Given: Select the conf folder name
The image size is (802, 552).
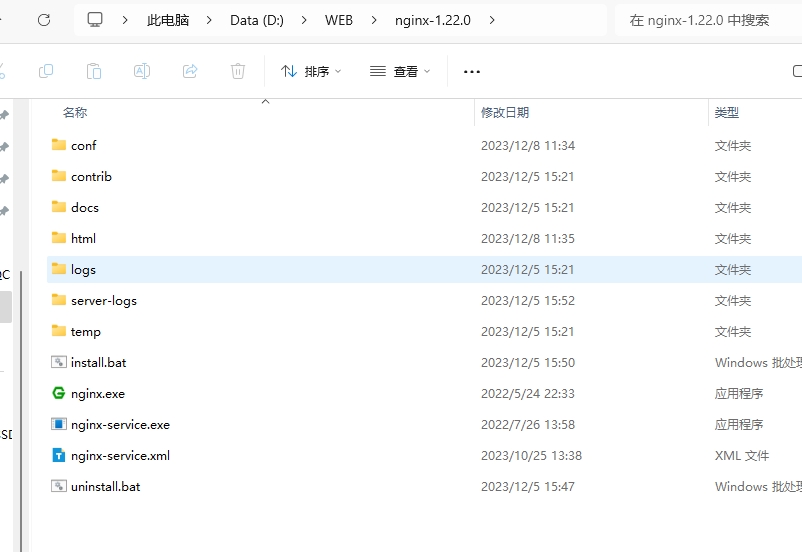Looking at the screenshot, I should tap(83, 145).
